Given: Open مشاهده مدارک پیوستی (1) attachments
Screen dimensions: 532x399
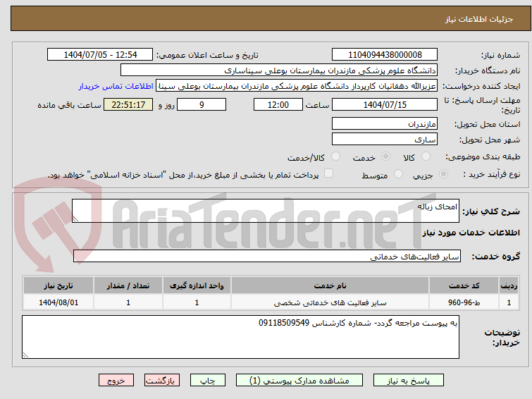Looking at the screenshot, I should (x=299, y=381).
